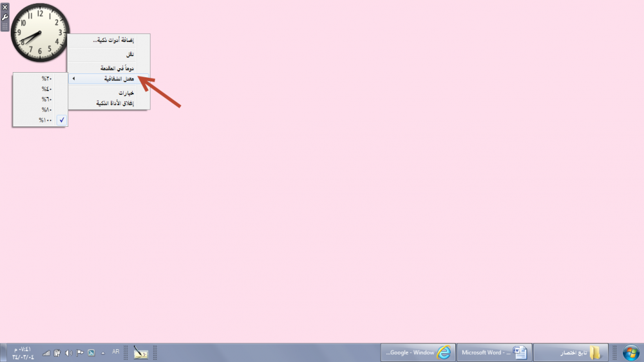The height and width of the screenshot is (362, 644).
Task: Close the clock gadget with the X icon
Action: 5,8
